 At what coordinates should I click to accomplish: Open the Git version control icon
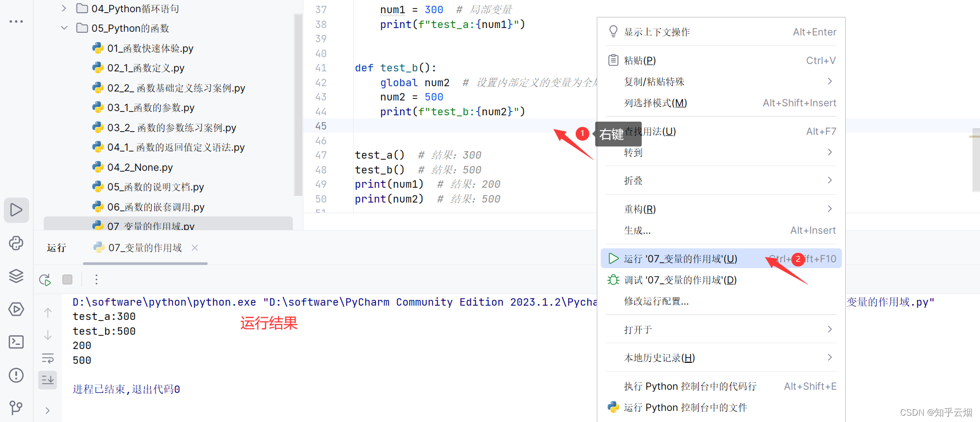click(16, 408)
